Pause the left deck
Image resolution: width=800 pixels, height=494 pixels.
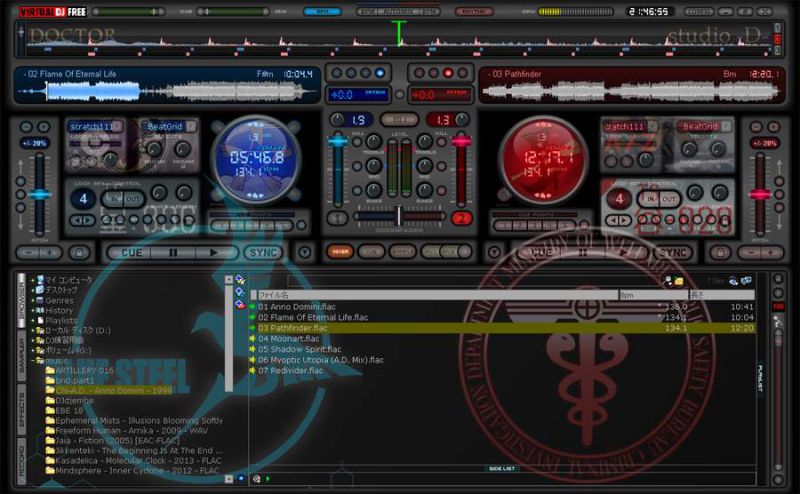coord(173,253)
